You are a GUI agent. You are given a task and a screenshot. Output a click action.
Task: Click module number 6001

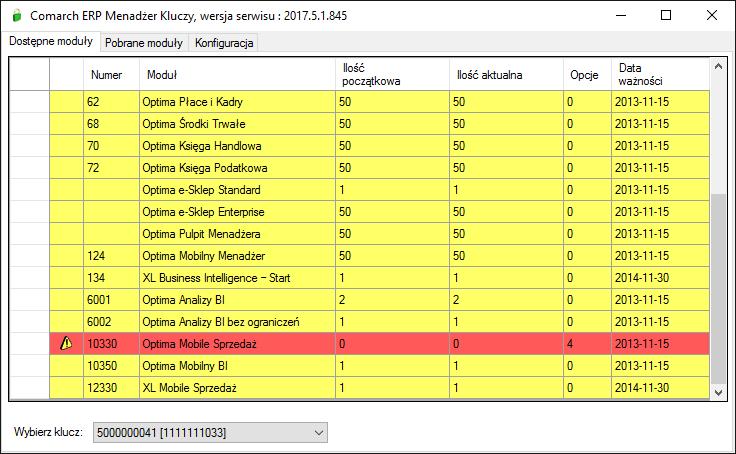pyautogui.click(x=111, y=300)
